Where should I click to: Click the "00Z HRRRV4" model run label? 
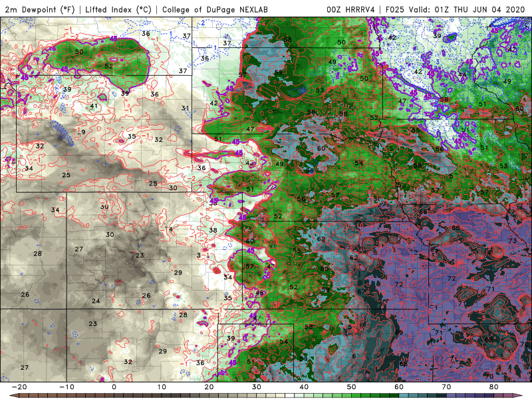click(350, 9)
